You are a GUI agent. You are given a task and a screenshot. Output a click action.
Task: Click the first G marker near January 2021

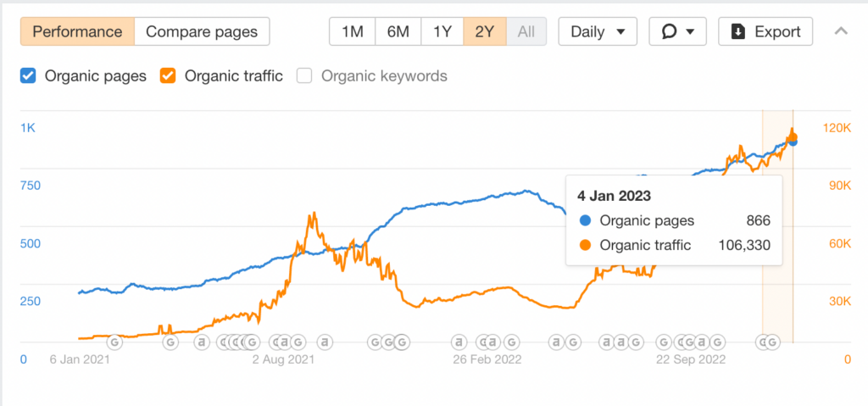[115, 342]
